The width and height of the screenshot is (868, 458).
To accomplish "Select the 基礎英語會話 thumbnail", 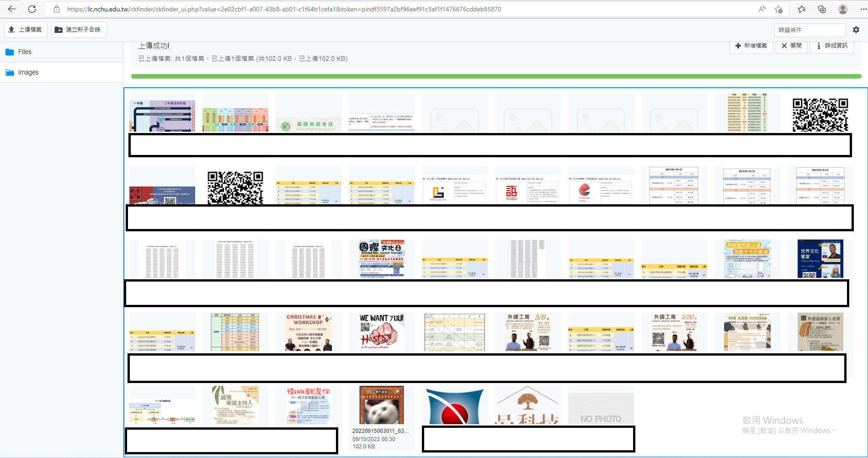I will 309,113.
